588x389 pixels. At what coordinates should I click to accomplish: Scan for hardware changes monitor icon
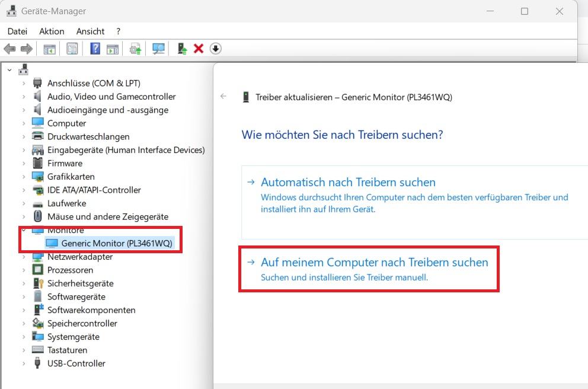coord(158,49)
